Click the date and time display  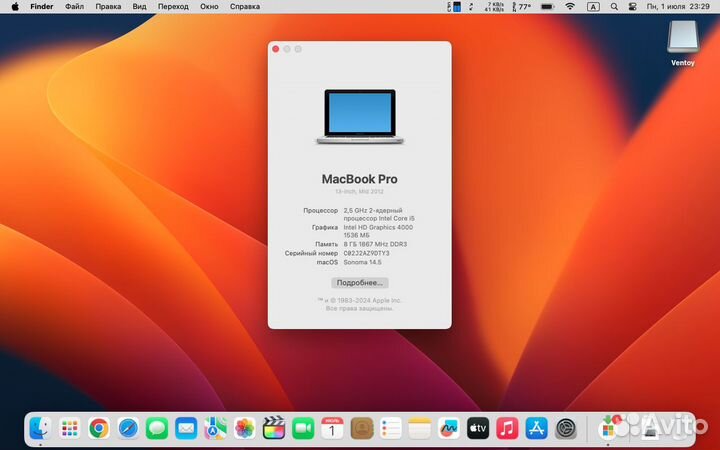click(x=678, y=6)
